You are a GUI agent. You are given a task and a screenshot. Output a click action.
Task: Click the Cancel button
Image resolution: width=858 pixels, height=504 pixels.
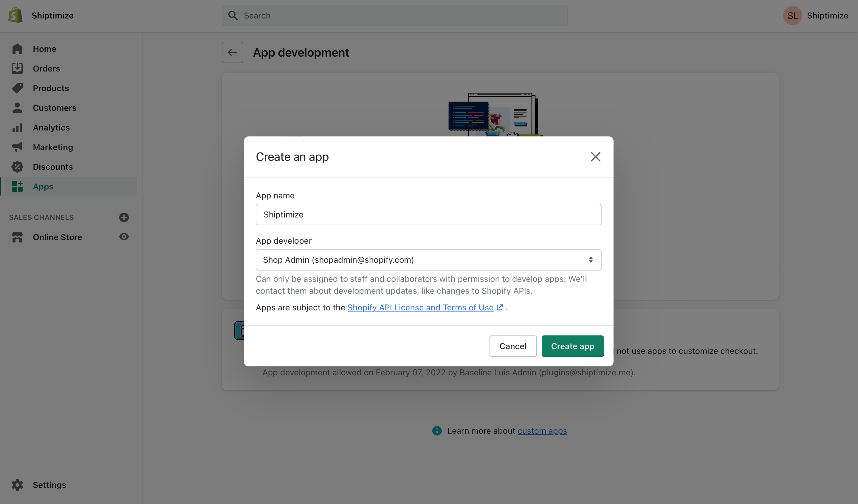[x=513, y=346]
